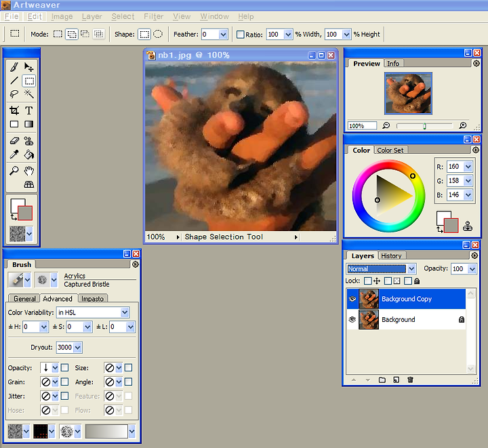This screenshot has width=488, height=448.
Task: Adjust the Preview zoom slider handle
Action: [424, 126]
